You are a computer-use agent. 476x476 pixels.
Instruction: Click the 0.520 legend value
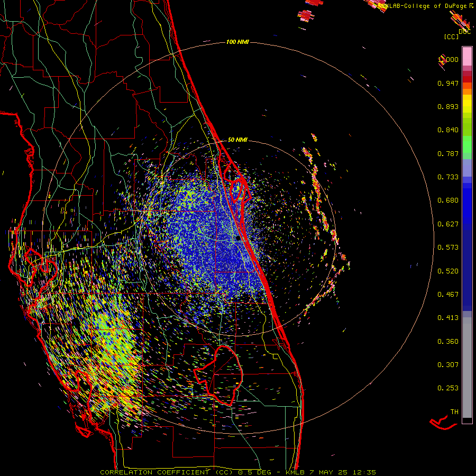448,271
